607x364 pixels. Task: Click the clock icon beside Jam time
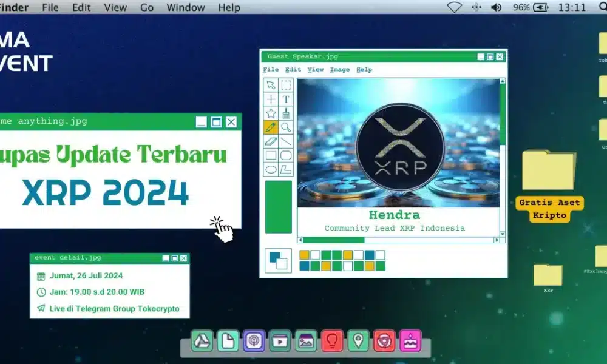pos(41,292)
